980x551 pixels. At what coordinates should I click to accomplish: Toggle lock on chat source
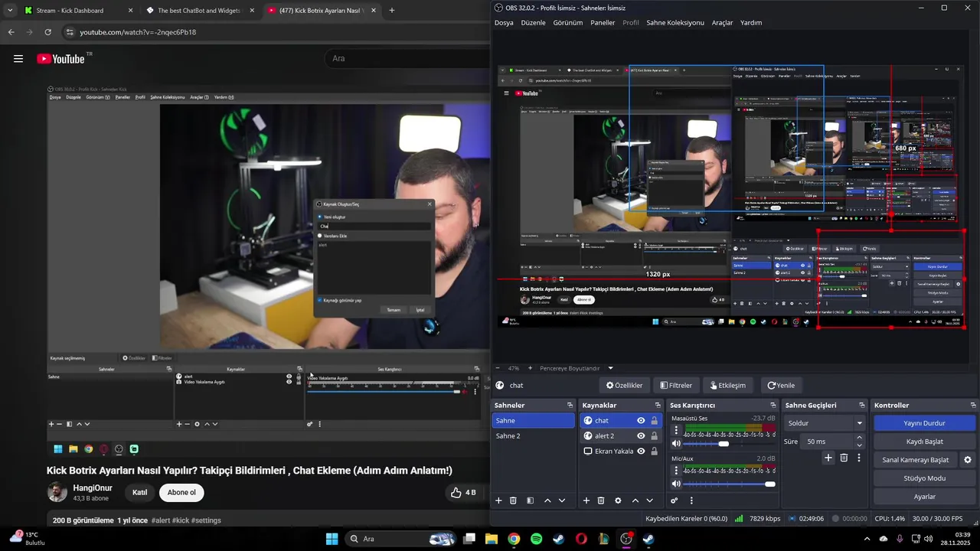coord(655,420)
